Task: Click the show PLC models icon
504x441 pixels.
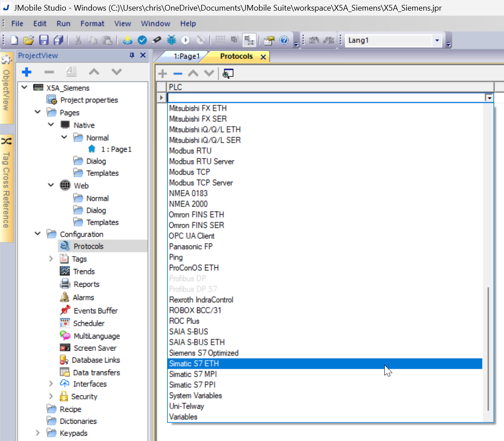Action: click(228, 74)
